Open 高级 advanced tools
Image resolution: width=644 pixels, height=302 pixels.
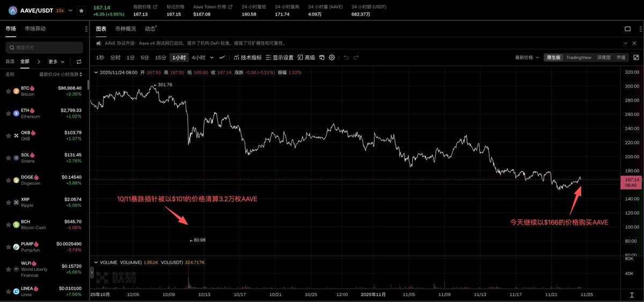tap(306, 57)
